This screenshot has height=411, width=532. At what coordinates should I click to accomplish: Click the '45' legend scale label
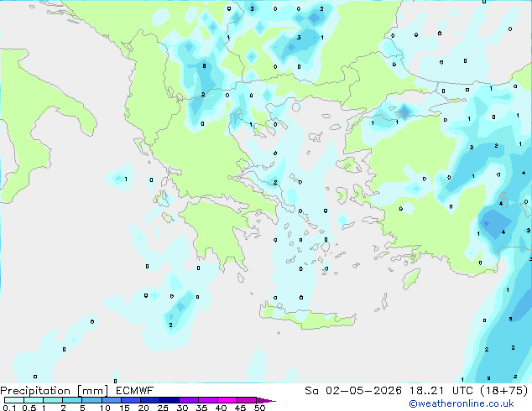click(240, 408)
